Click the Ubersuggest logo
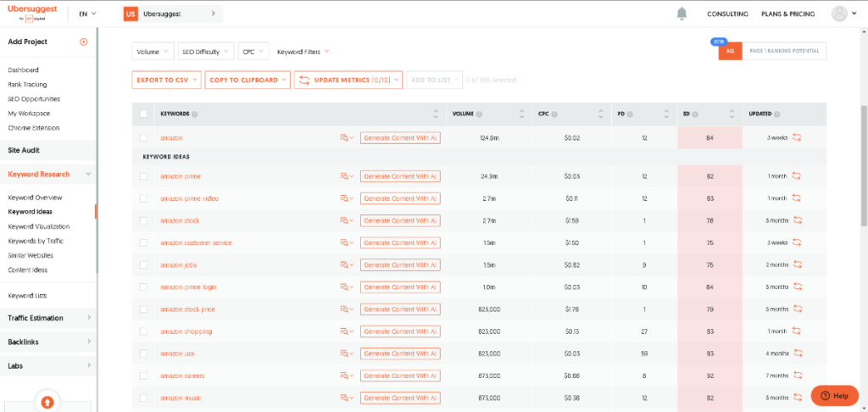Viewport: 868px width, 412px height. [x=31, y=12]
